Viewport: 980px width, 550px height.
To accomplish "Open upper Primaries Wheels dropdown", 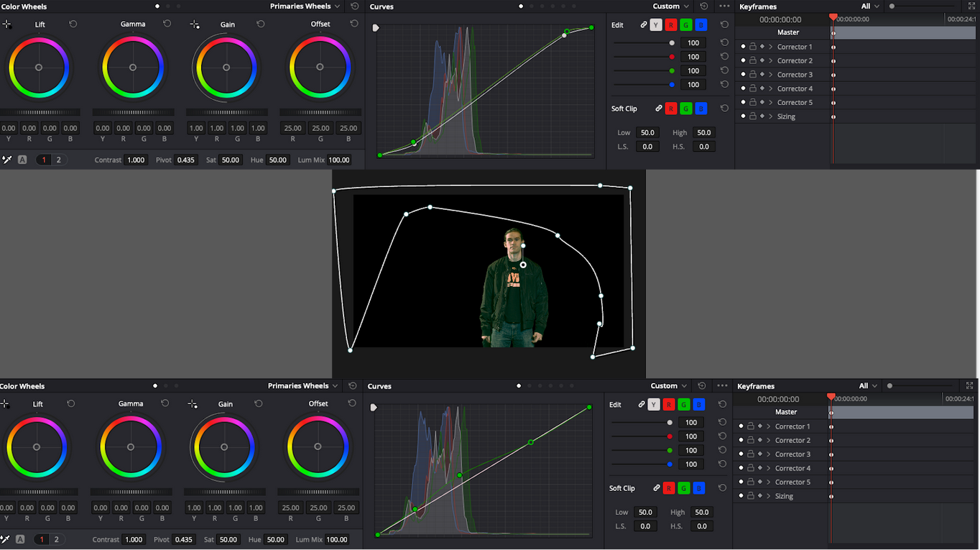I will [x=305, y=6].
